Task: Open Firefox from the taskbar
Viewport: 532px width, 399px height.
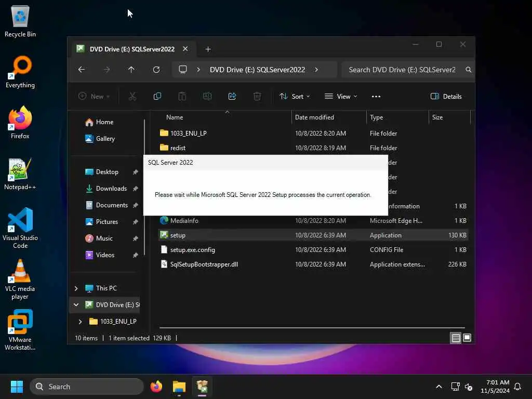Action: [156, 387]
